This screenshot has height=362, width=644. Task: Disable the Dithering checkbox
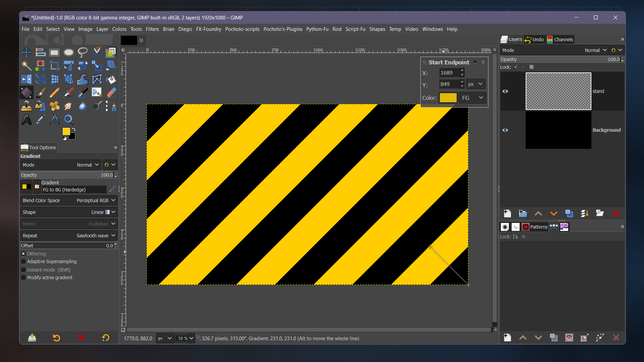point(23,254)
